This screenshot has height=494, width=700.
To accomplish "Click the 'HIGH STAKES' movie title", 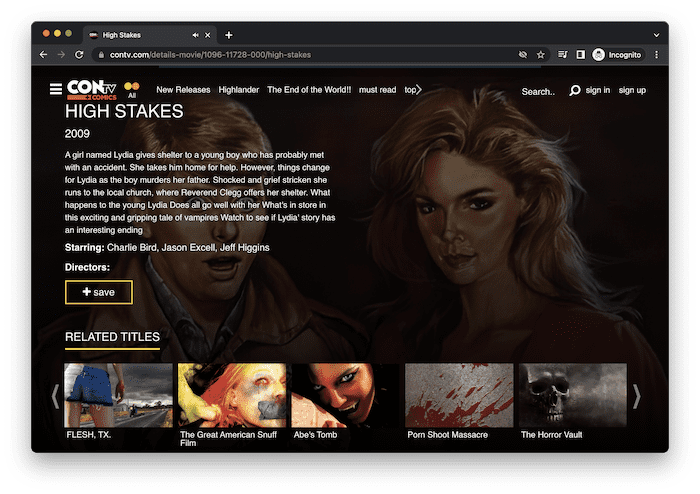I will click(x=124, y=111).
